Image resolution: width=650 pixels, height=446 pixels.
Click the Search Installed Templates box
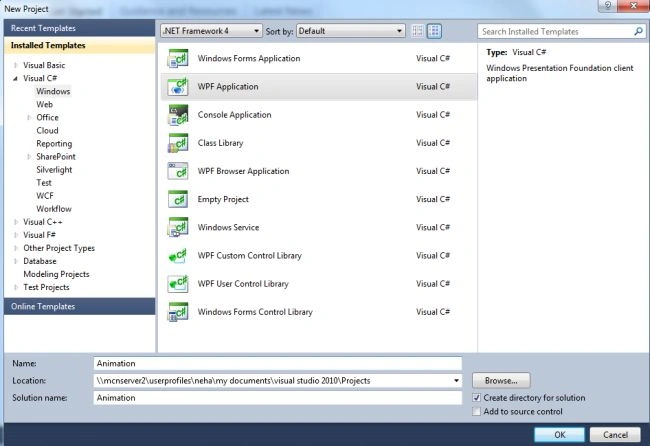tap(561, 32)
